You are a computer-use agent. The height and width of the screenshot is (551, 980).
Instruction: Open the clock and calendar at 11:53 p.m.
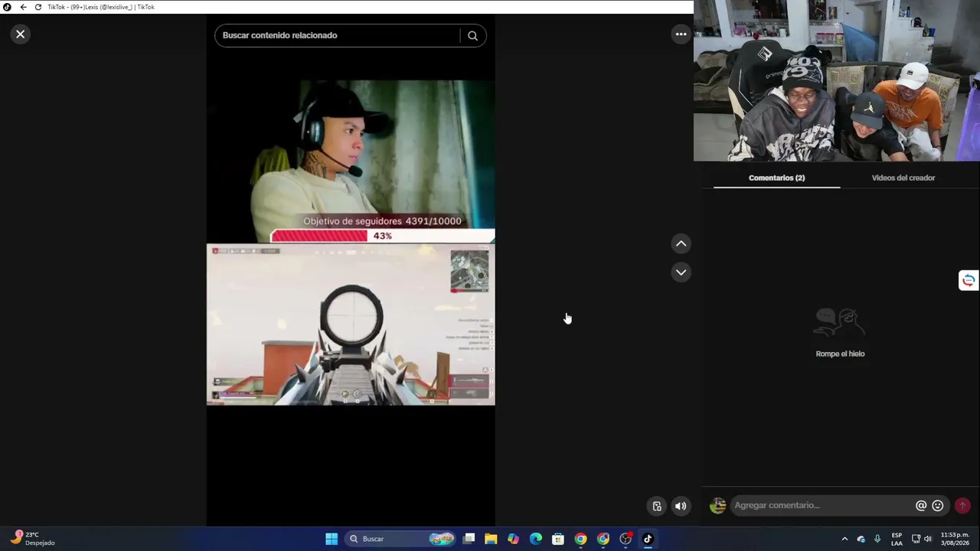955,539
